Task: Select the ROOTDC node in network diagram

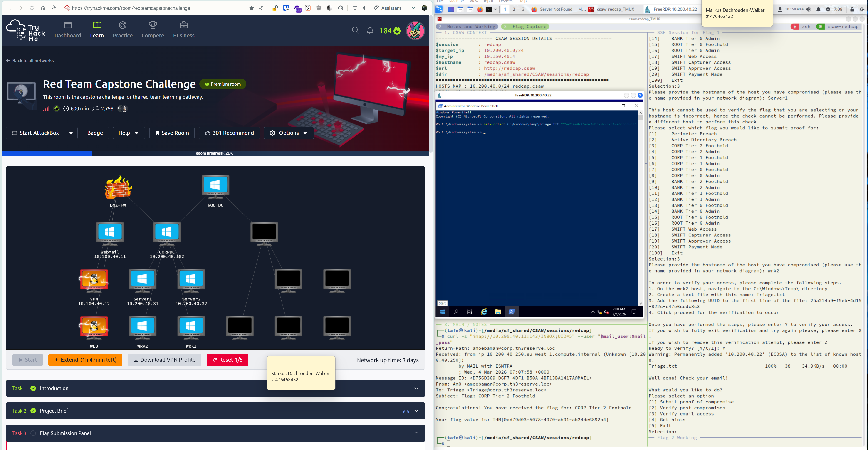Action: pos(215,186)
